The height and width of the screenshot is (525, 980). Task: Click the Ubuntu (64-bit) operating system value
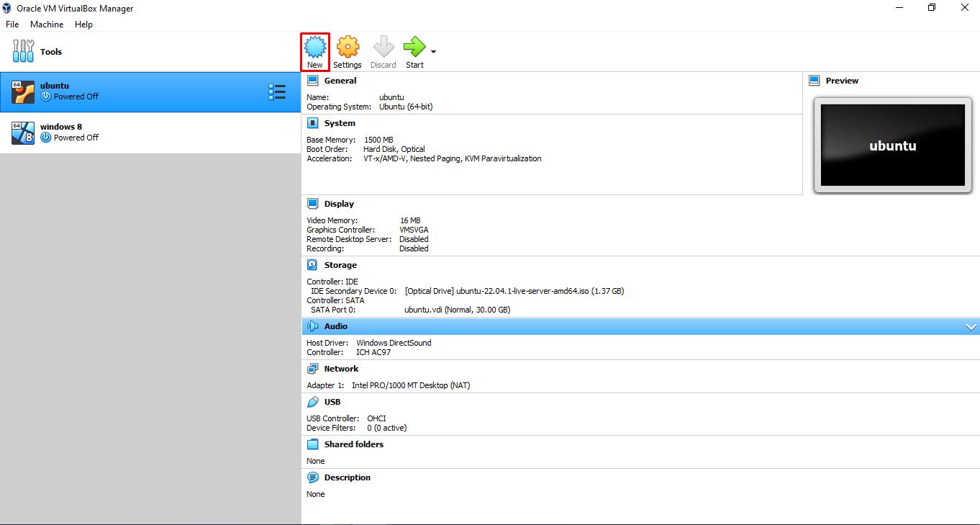(406, 107)
